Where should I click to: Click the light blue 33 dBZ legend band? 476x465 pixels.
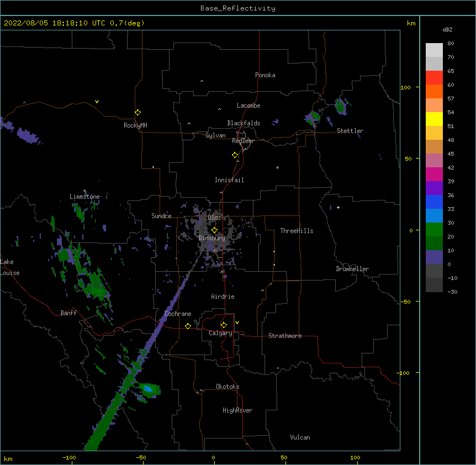[x=434, y=215]
